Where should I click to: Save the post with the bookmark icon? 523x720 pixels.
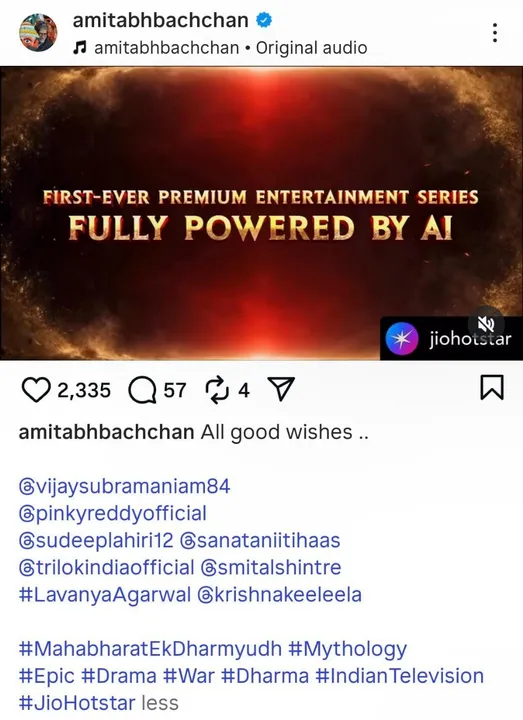coord(492,387)
